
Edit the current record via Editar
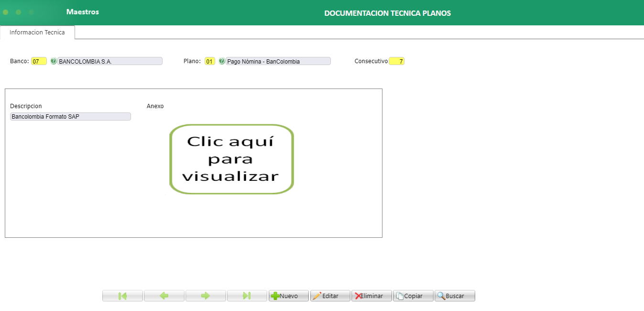330,295
